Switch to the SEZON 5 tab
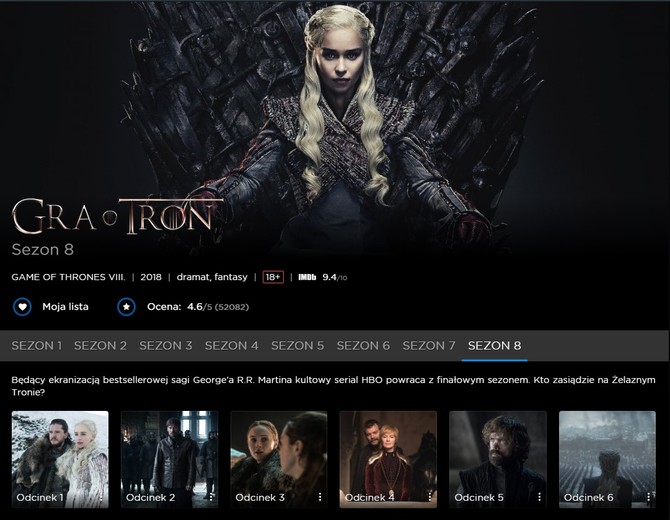The image size is (670, 520). coord(297,346)
